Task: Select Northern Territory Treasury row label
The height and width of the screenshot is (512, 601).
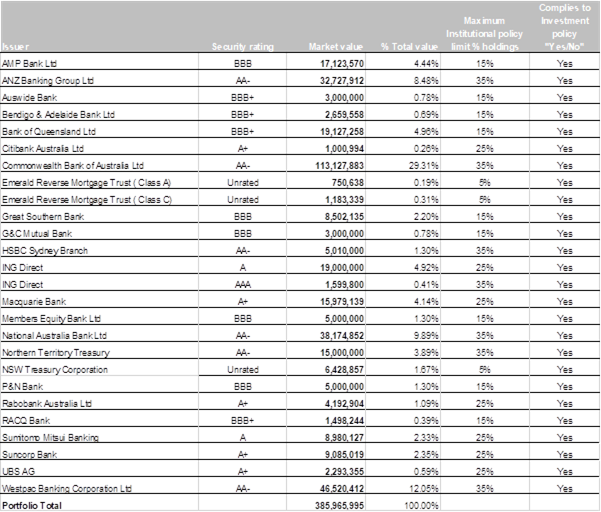Action: [x=56, y=353]
